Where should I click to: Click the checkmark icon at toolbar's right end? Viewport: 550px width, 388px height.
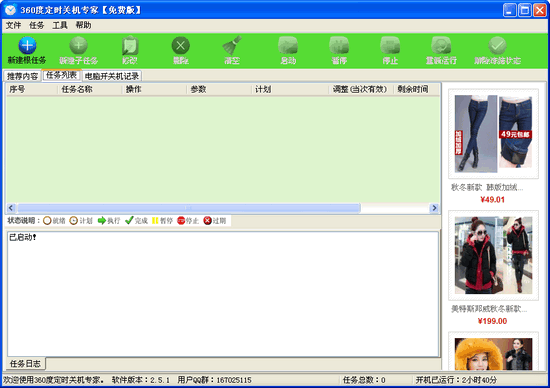coord(497,45)
